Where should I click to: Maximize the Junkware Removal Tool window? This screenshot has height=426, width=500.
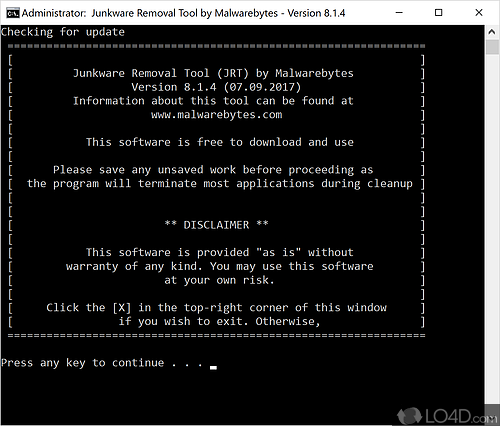click(x=439, y=13)
